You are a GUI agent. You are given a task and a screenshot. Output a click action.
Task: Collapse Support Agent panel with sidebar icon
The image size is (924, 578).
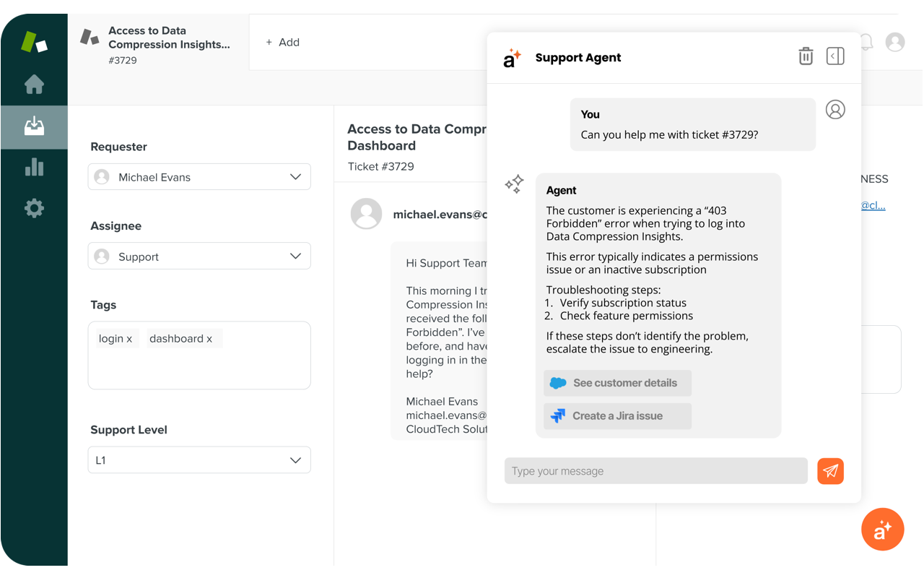coord(835,56)
